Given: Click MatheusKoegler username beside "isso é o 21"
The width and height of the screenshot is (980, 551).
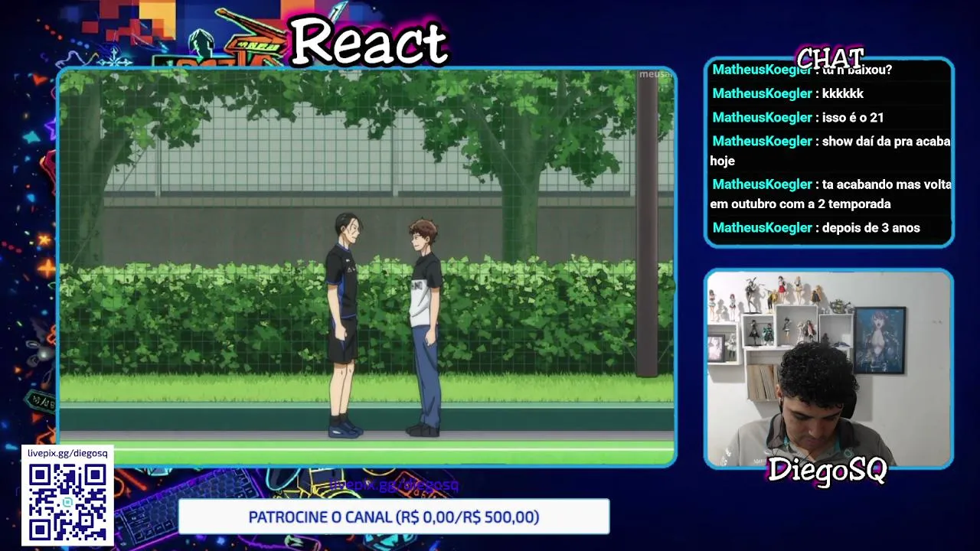Looking at the screenshot, I should coord(762,117).
